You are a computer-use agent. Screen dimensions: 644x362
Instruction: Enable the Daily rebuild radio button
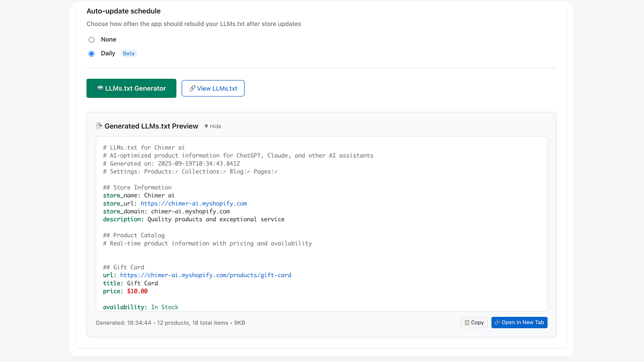(91, 53)
